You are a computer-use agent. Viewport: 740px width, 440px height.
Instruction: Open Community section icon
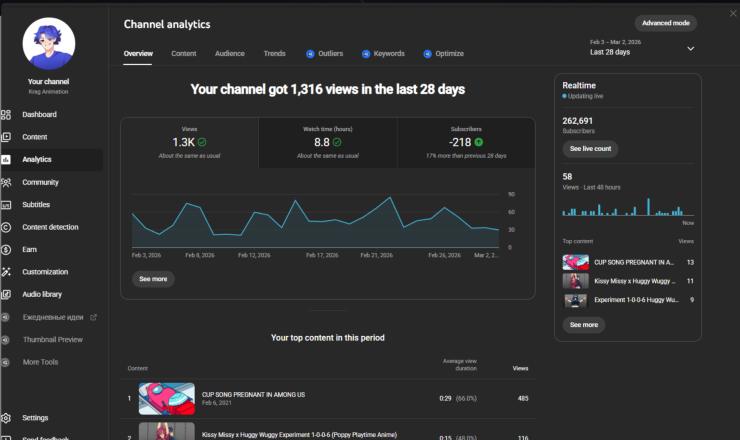click(x=6, y=182)
